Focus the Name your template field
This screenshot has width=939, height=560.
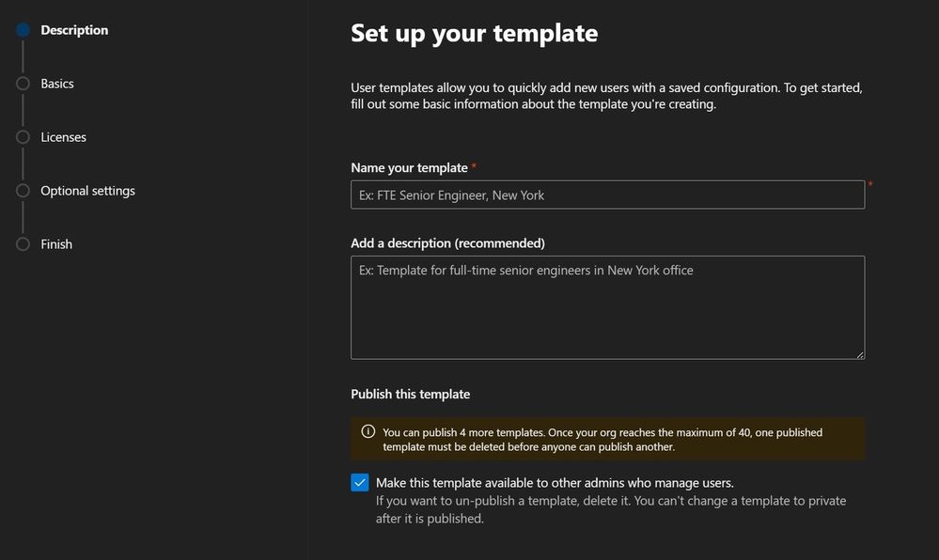tap(608, 194)
